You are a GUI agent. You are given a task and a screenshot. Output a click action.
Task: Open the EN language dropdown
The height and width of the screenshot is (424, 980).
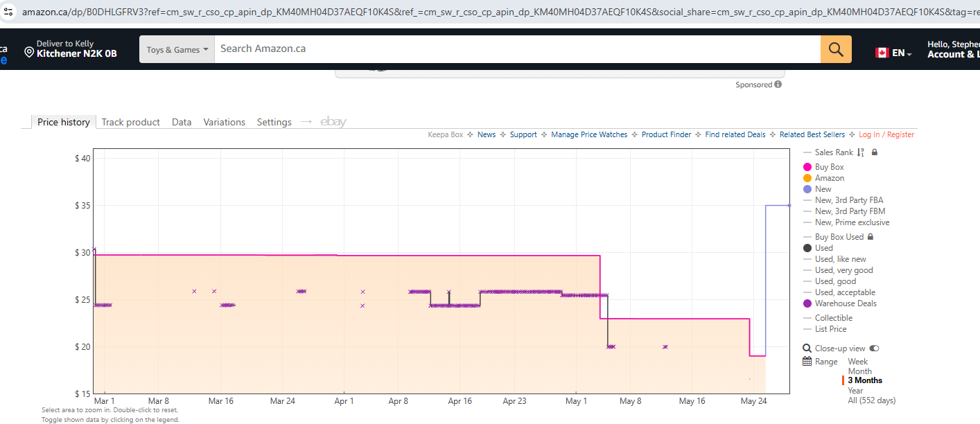(902, 53)
